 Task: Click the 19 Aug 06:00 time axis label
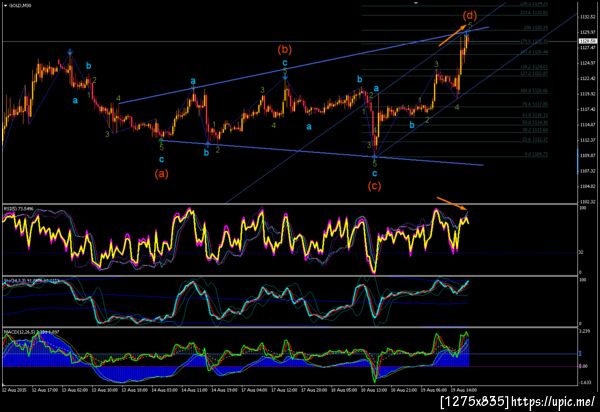pos(434,390)
